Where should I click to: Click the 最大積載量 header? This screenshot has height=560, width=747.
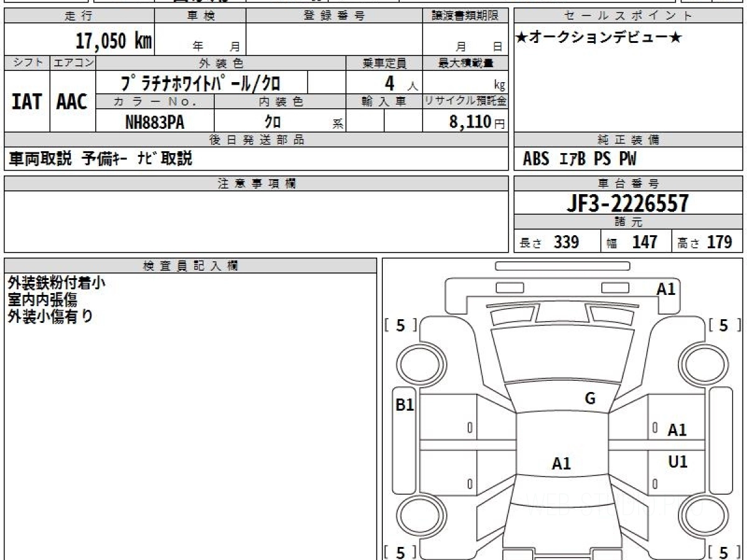pos(466,63)
